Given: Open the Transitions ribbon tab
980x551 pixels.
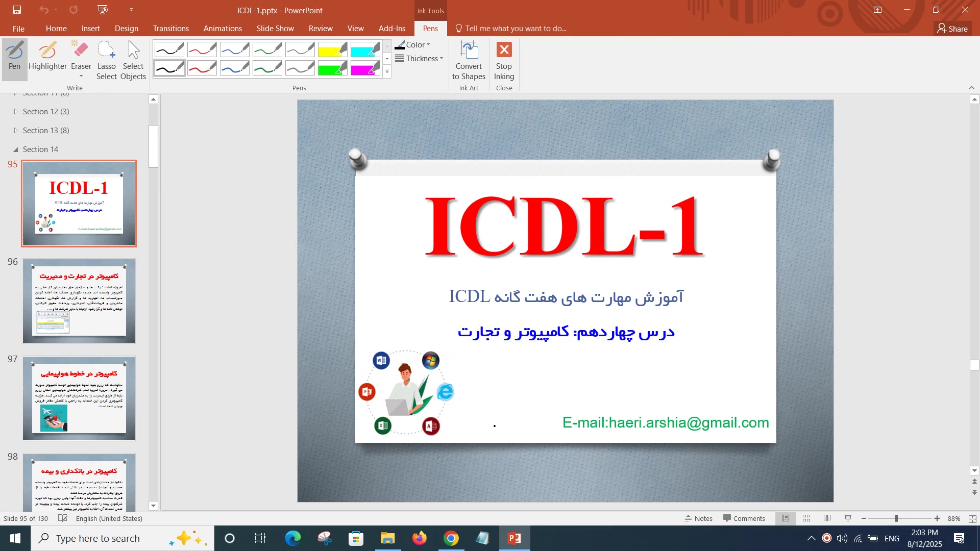Looking at the screenshot, I should pyautogui.click(x=170, y=29).
